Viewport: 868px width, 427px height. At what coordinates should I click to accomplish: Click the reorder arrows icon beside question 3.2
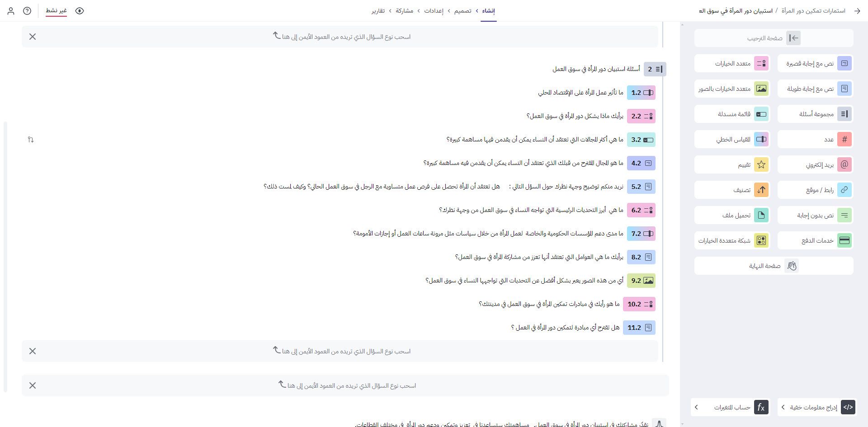pos(31,140)
